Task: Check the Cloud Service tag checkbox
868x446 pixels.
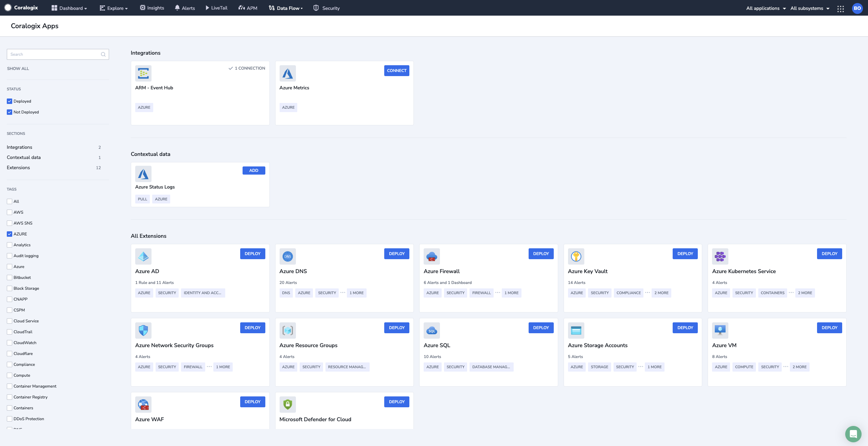Action: tap(10, 321)
